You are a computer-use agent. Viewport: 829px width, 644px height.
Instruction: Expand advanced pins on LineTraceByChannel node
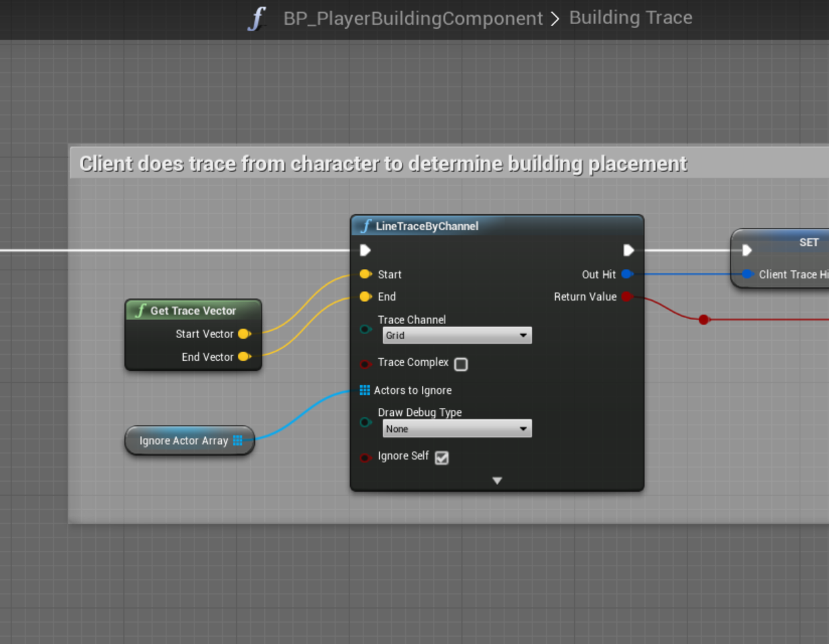[x=497, y=480]
